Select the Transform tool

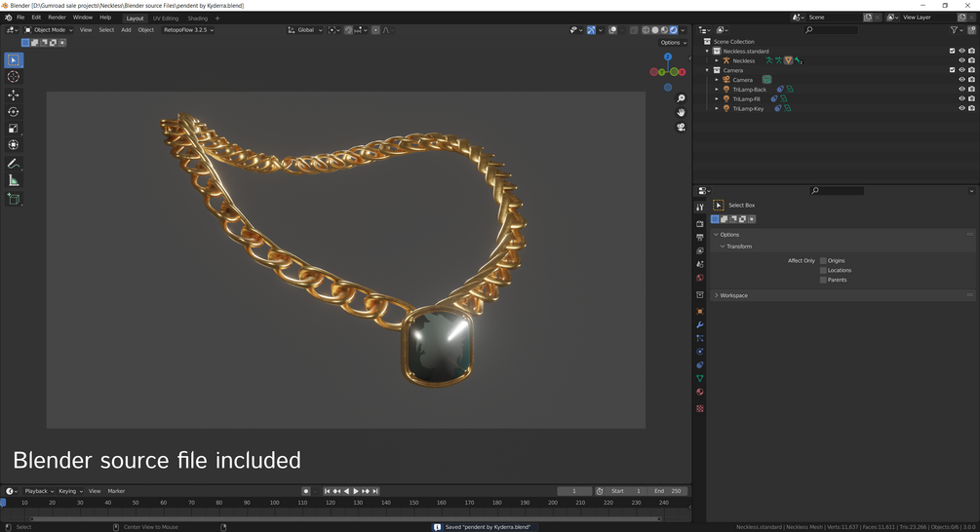[13, 145]
